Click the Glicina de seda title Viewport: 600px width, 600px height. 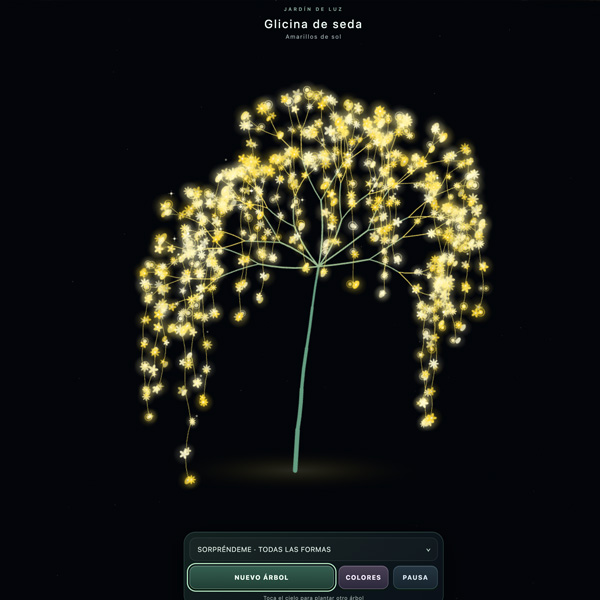click(x=313, y=24)
